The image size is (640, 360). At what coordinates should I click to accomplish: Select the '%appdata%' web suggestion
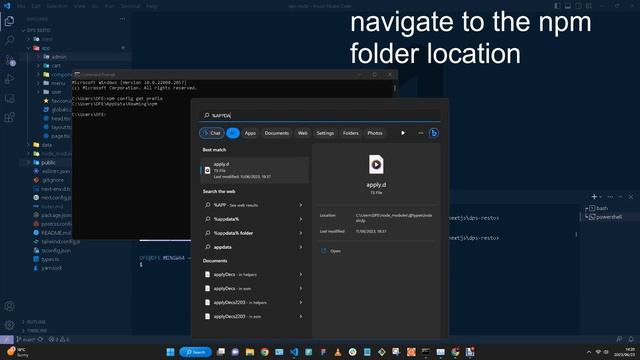coord(253,219)
